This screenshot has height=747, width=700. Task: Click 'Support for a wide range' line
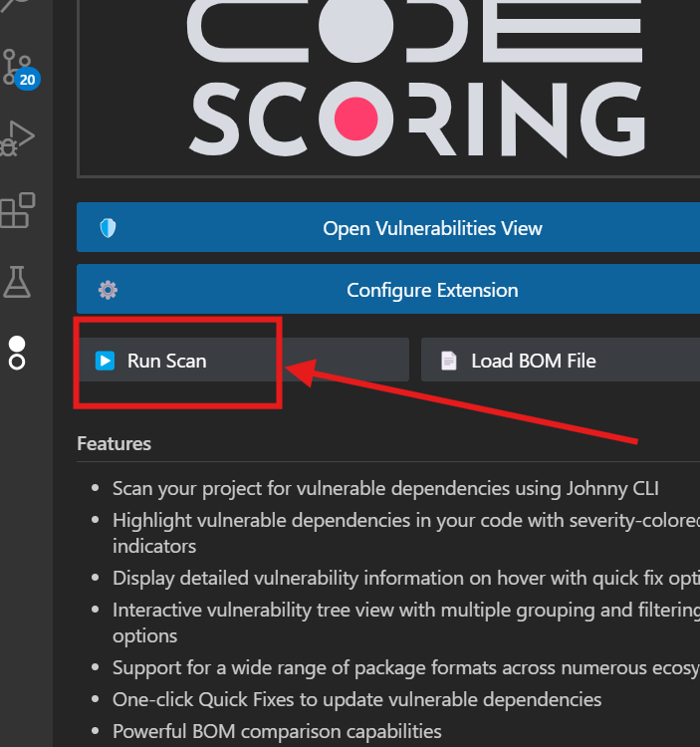[406, 668]
